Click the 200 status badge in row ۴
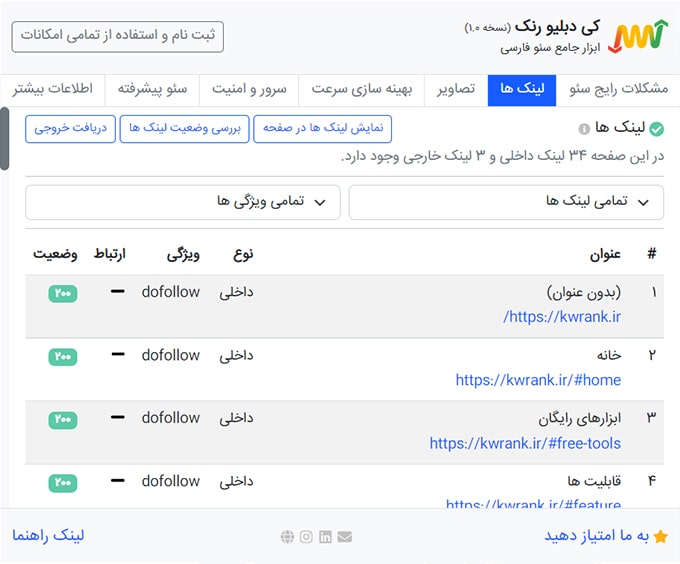The height and width of the screenshot is (564, 680). (x=63, y=483)
